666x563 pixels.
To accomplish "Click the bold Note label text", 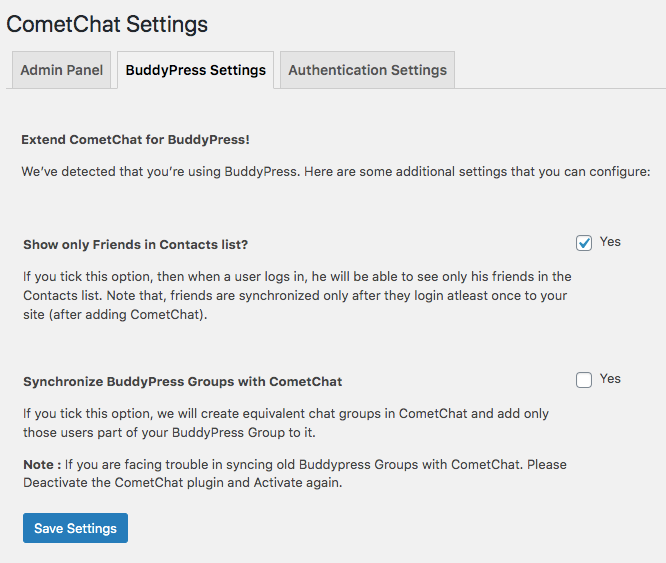I will coord(41,464).
